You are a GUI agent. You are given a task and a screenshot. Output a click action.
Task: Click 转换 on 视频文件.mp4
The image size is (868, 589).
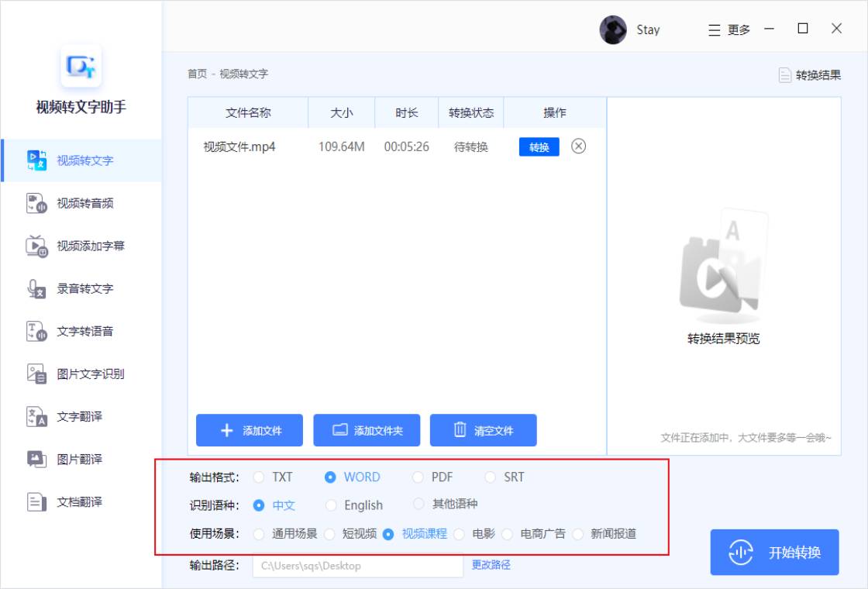(539, 146)
